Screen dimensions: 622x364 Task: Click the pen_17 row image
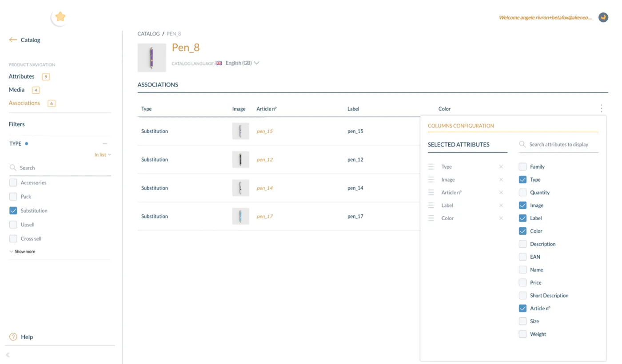(x=240, y=217)
